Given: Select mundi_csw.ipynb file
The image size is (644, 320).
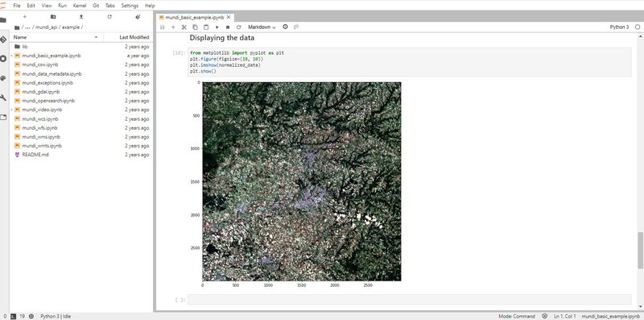Looking at the screenshot, I should tap(81, 64).
